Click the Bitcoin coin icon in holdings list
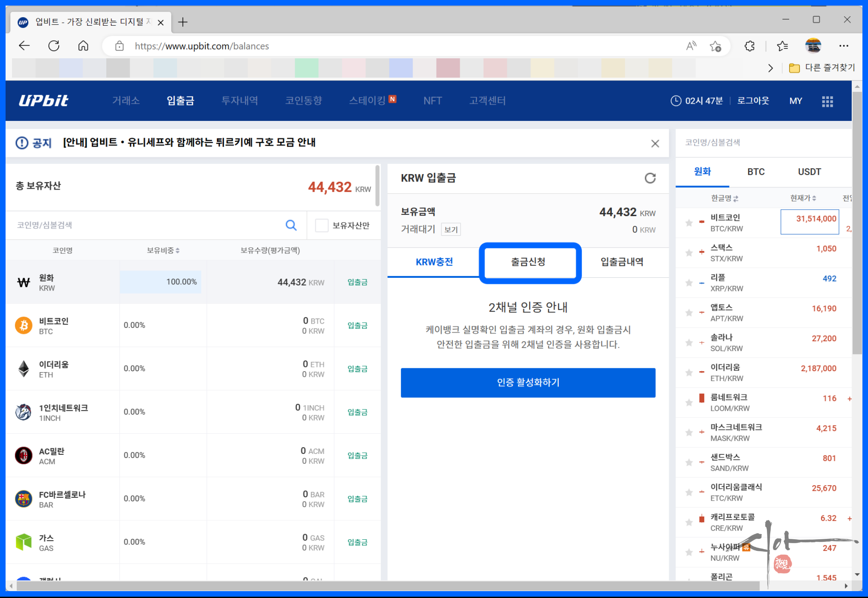This screenshot has height=598, width=868. [x=24, y=325]
